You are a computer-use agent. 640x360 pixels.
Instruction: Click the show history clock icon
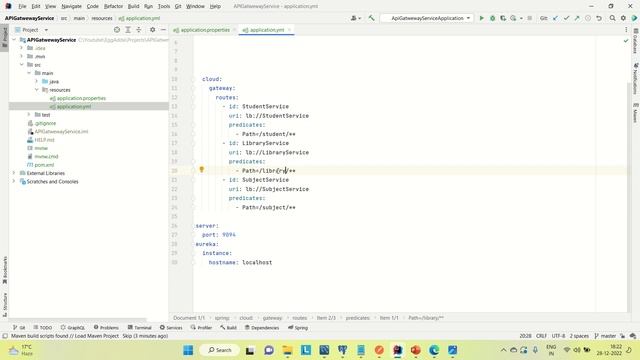[588, 18]
